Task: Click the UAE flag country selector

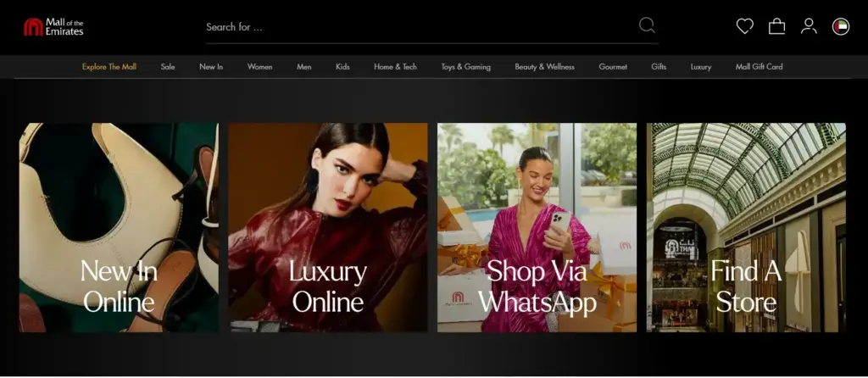Action: point(841,26)
